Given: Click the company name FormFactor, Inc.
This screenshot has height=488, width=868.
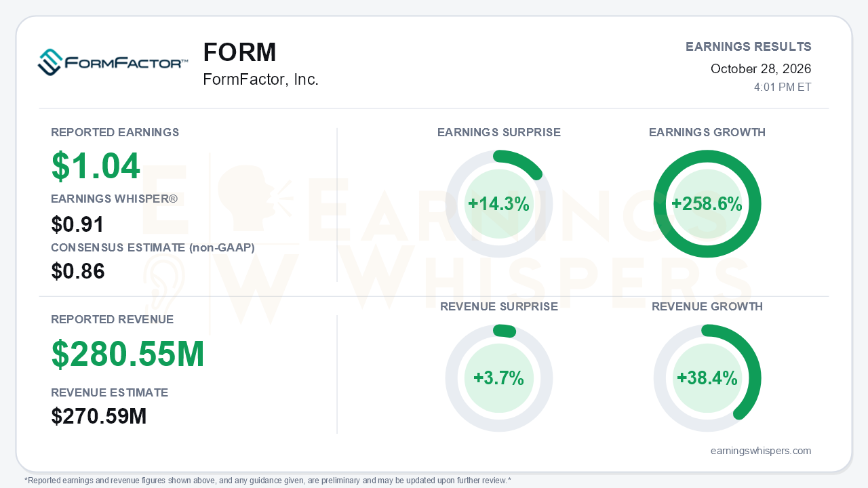Looking at the screenshot, I should tap(260, 79).
